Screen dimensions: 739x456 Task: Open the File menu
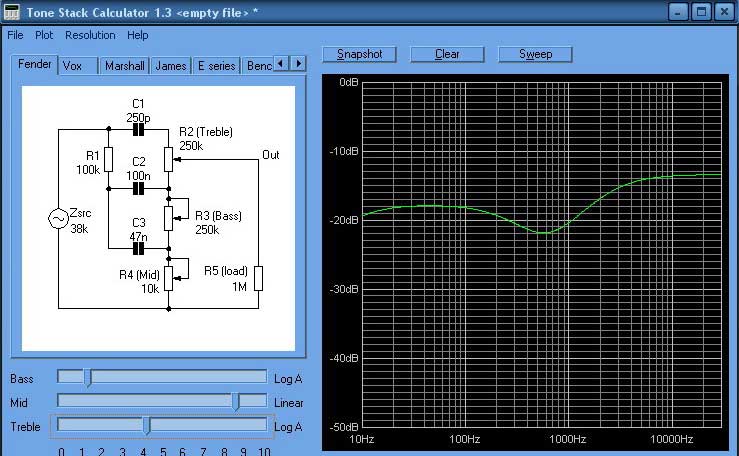pos(15,35)
